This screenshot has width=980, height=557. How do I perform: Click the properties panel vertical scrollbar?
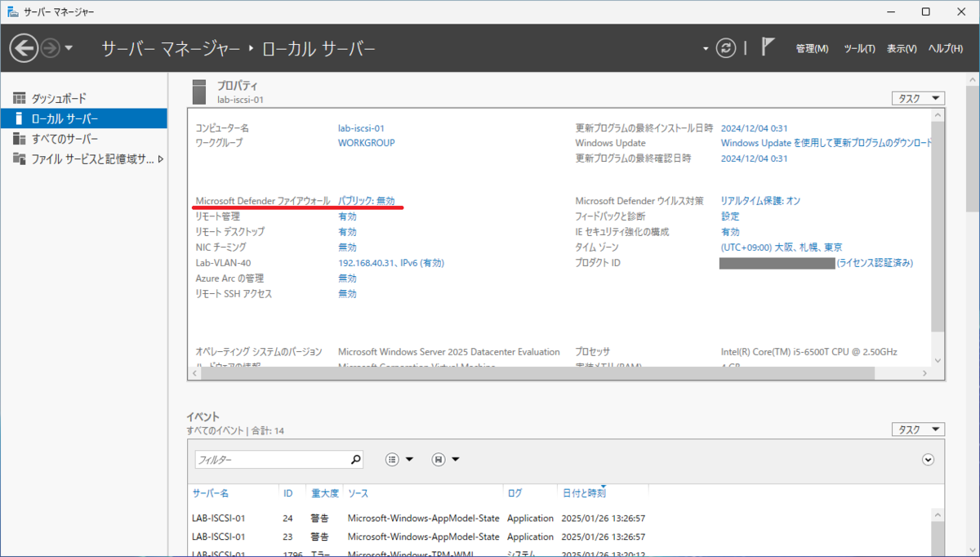click(x=938, y=225)
